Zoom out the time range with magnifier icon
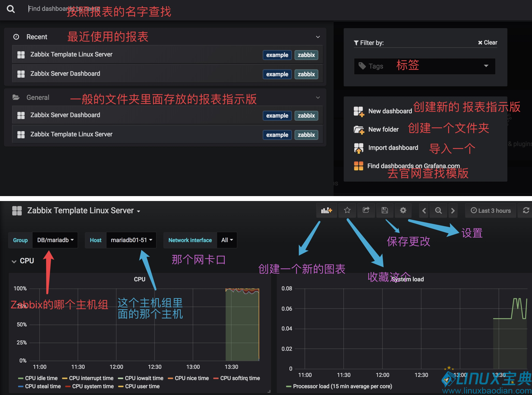Screen dimensions: 532x395 tap(438, 210)
